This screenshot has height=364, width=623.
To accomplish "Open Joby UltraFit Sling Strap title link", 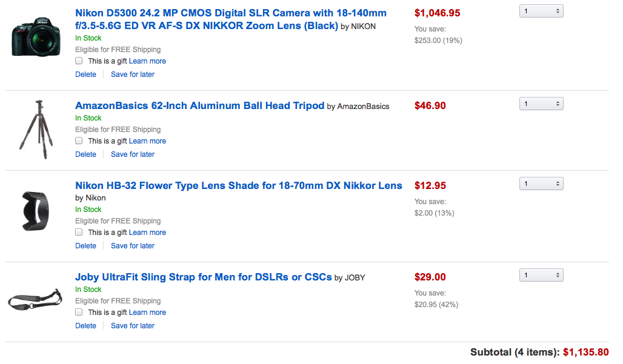I will (203, 277).
